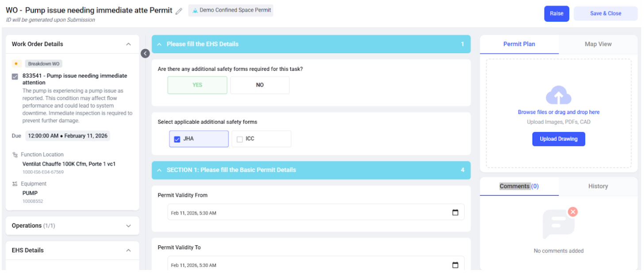Click the cloud upload icon in Permit Plan

559,95
